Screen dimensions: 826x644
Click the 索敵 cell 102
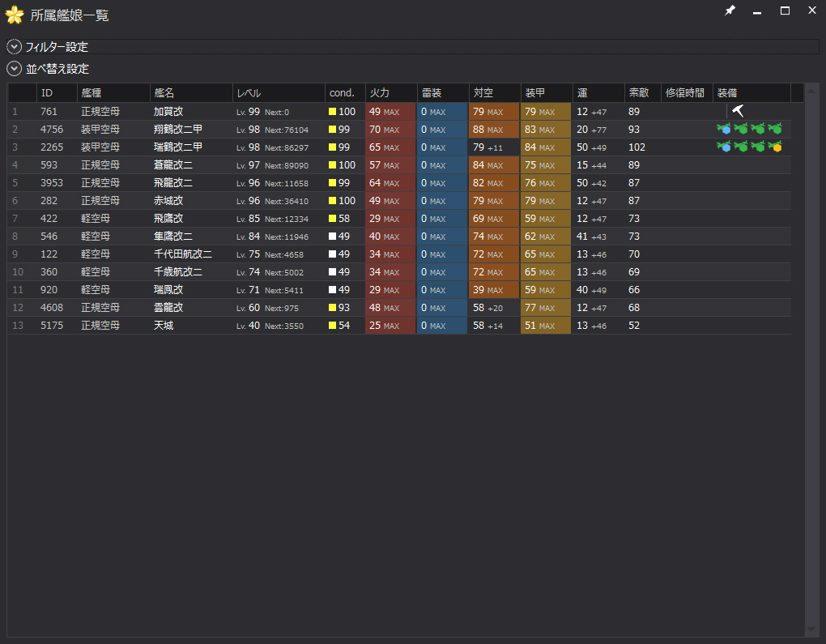[637, 147]
